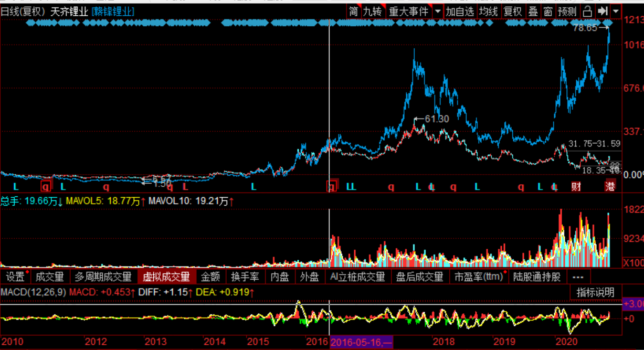Click the 窗 window icon button
Image resolution: width=644 pixels, height=350 pixels.
click(548, 11)
